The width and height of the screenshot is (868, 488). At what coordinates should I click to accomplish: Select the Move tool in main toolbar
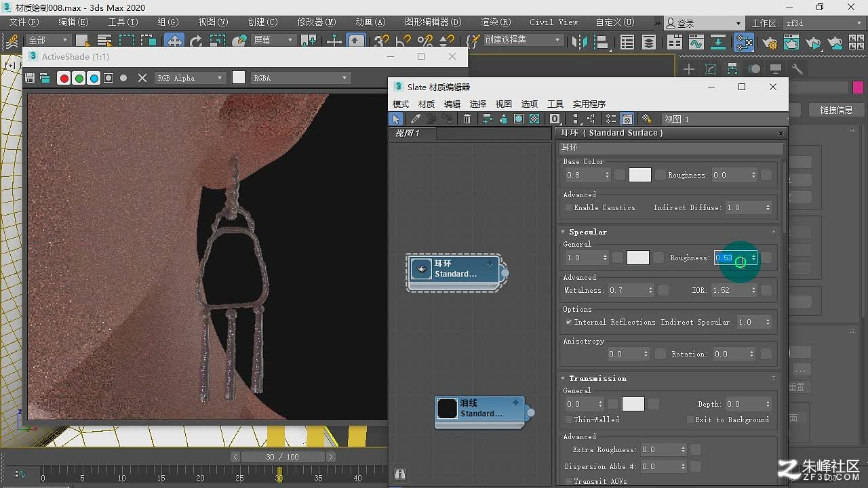[x=174, y=41]
